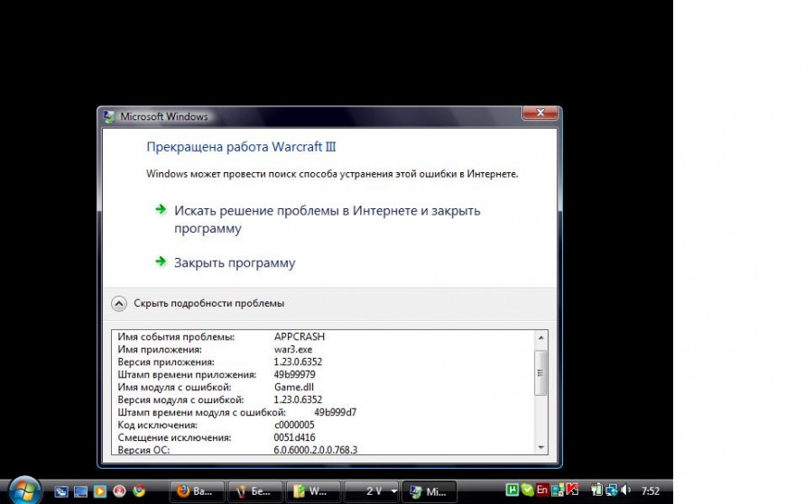This screenshot has height=504, width=812.
Task: Click the green arrow next to 'Закрыть программу'
Action: 161,261
